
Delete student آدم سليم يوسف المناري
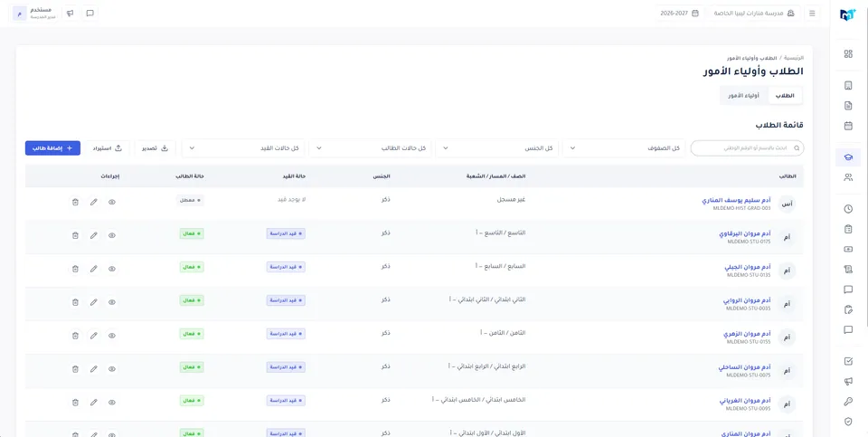pyautogui.click(x=75, y=202)
